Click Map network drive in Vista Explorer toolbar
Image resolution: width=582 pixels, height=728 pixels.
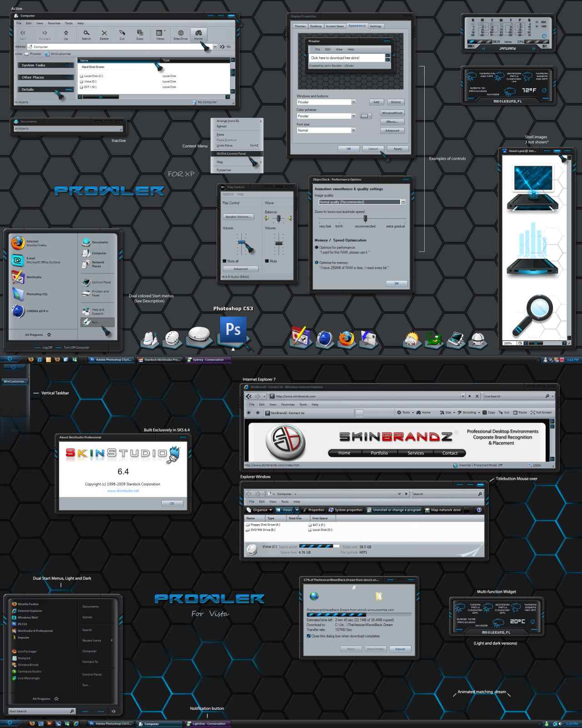coord(443,510)
